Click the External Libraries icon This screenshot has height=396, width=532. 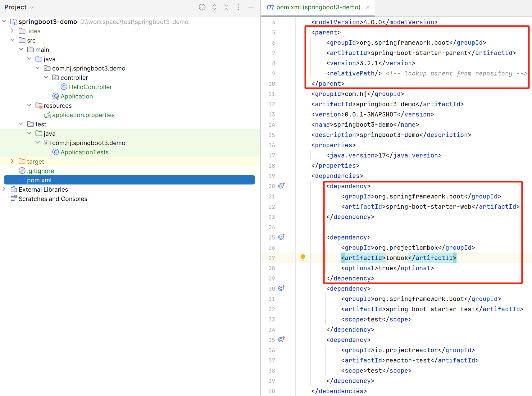[14, 189]
